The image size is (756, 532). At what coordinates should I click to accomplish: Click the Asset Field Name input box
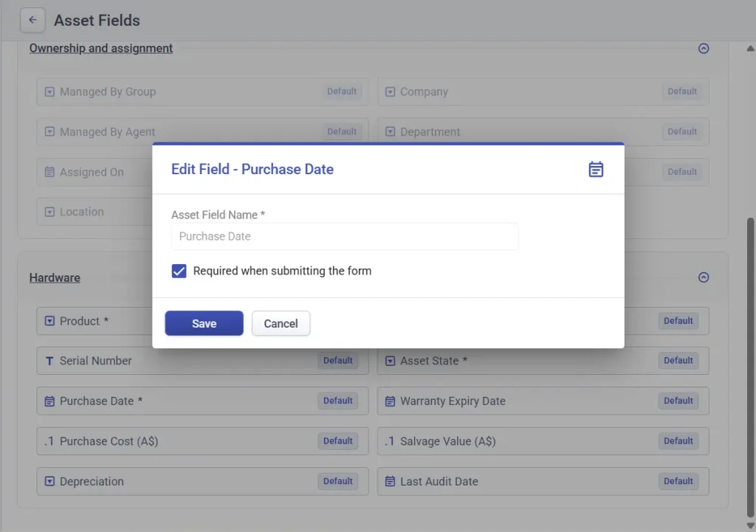click(x=345, y=237)
